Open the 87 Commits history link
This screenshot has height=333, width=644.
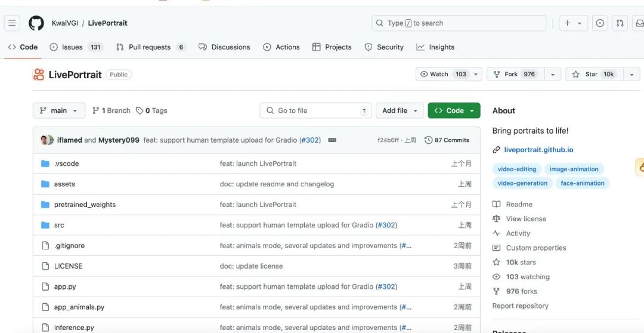coord(447,140)
